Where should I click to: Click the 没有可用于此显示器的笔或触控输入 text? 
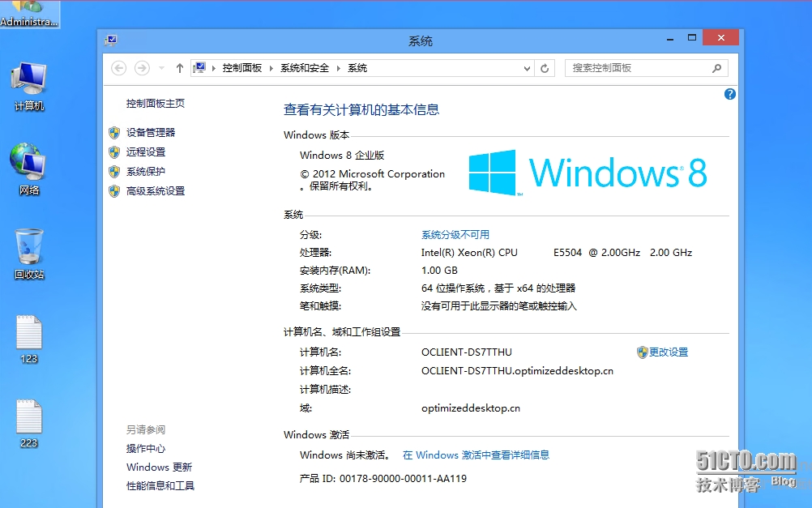point(498,306)
